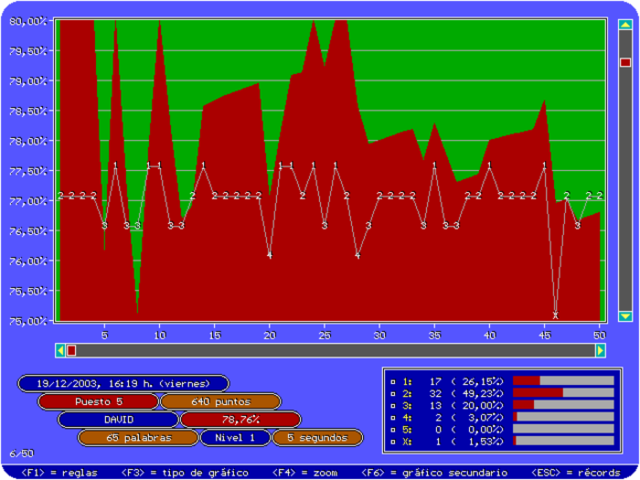Click the 80,00% y-axis label
640x480 pixels.
(x=28, y=21)
